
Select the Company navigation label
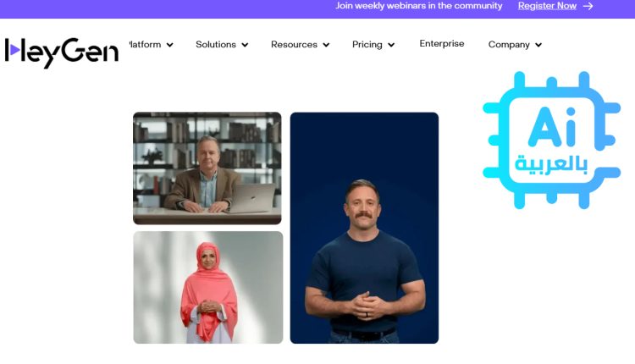(509, 45)
